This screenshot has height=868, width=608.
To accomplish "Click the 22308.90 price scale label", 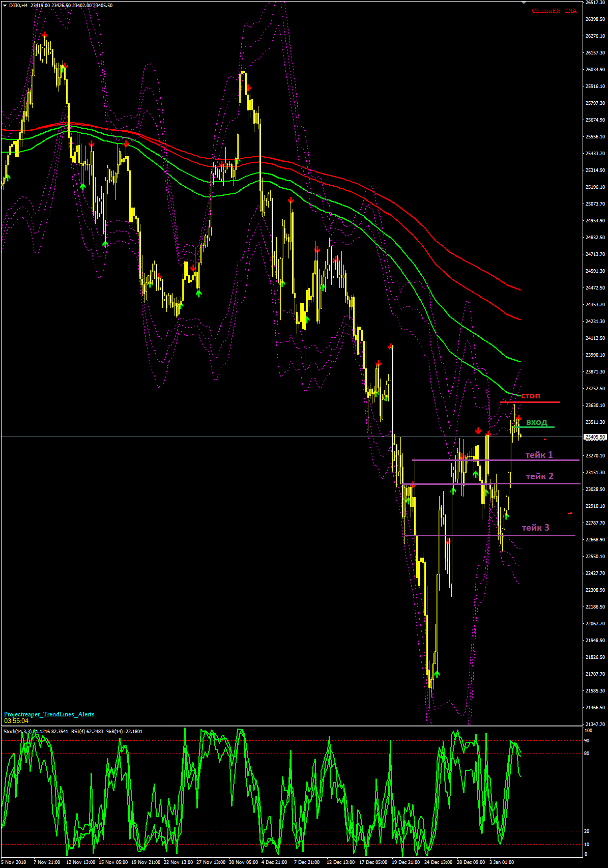I will click(595, 590).
